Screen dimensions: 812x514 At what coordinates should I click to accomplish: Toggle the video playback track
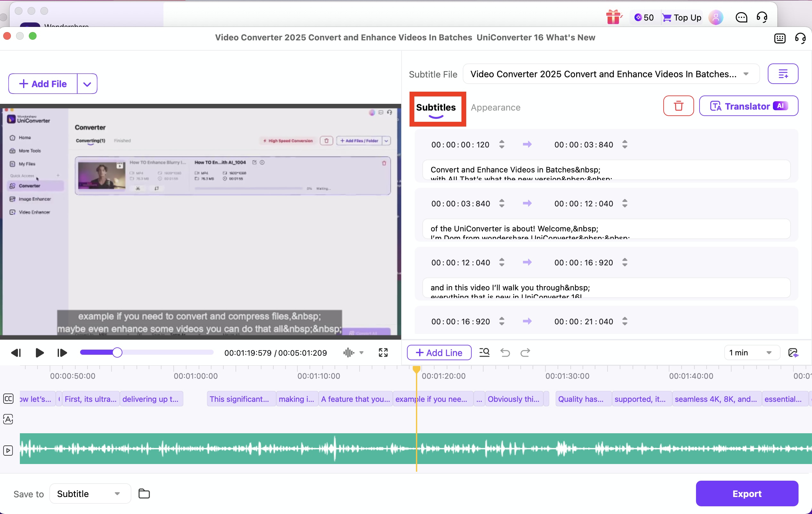pos(8,450)
